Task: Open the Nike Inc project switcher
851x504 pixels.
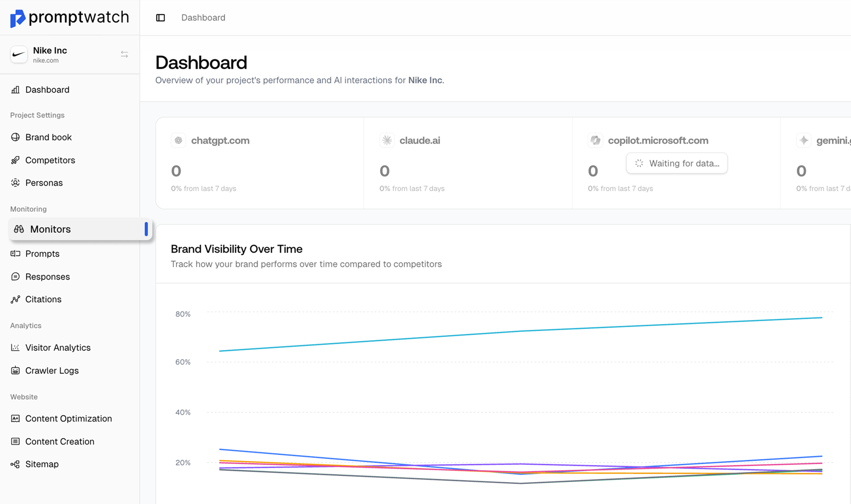Action: (x=124, y=54)
